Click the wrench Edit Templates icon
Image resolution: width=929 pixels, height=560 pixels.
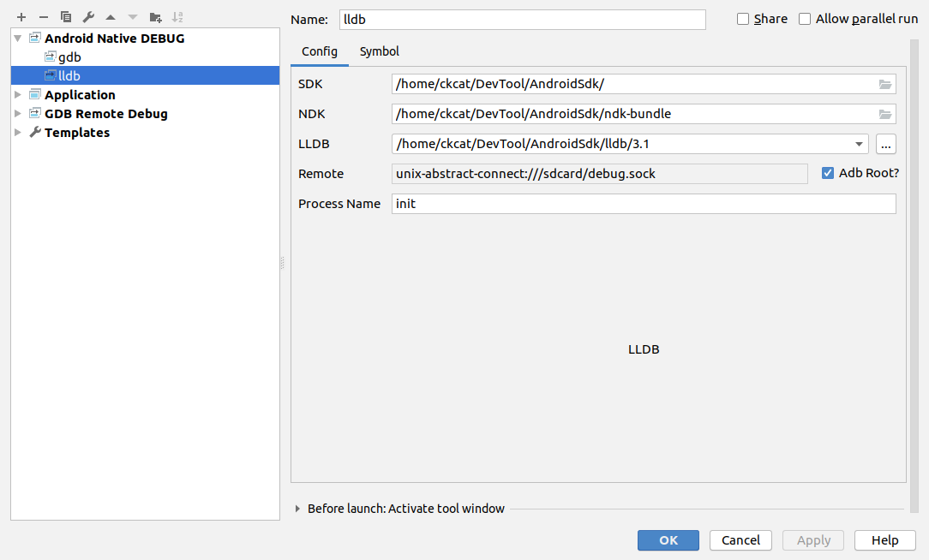[x=88, y=17]
